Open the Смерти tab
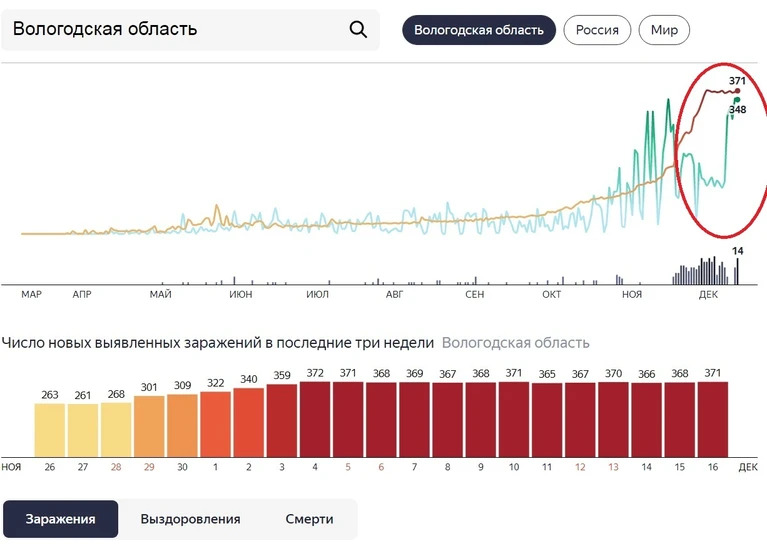 pyautogui.click(x=309, y=519)
